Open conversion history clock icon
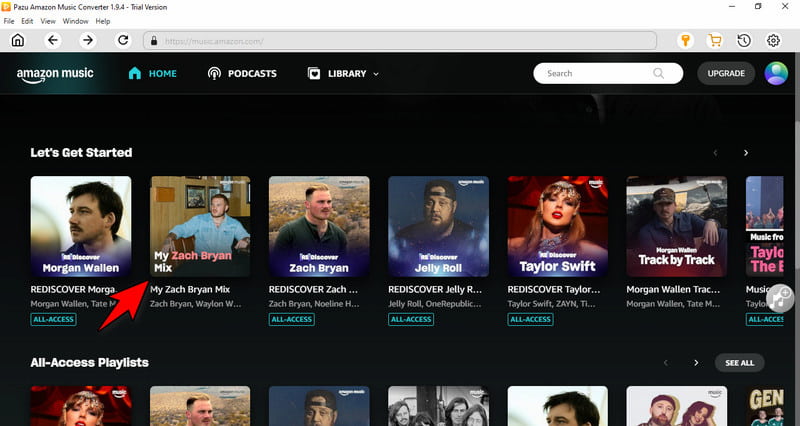Viewport: 800px width, 426px height. click(x=744, y=40)
